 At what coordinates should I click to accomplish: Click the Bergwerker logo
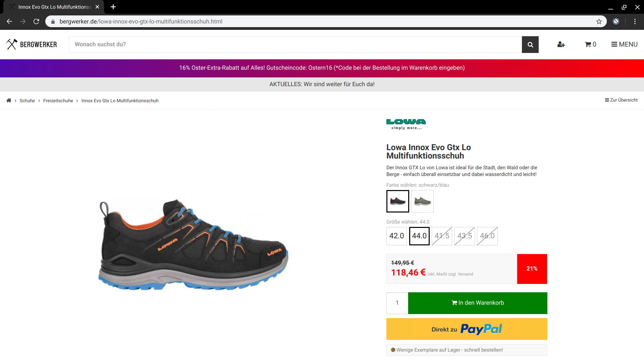(32, 44)
